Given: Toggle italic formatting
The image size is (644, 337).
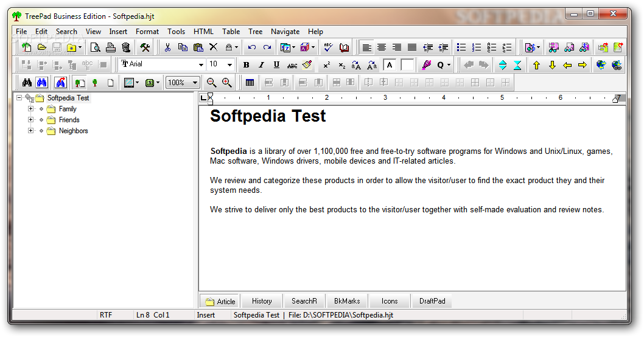Looking at the screenshot, I should (261, 65).
